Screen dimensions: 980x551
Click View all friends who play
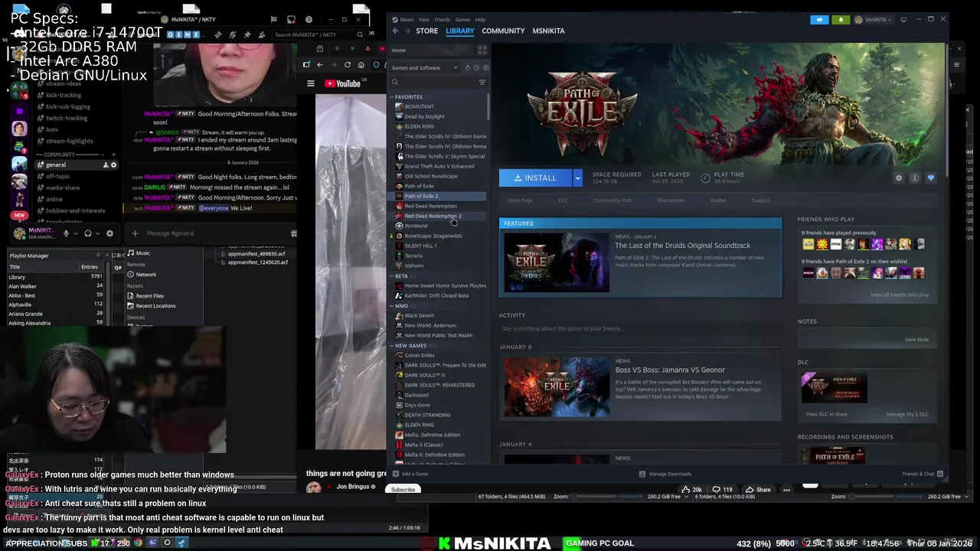(x=900, y=295)
